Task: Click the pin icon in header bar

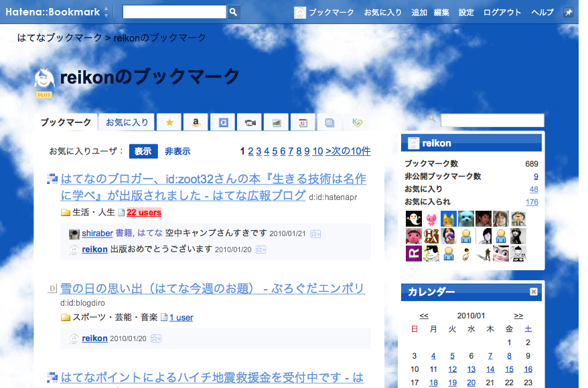Action: click(x=569, y=12)
